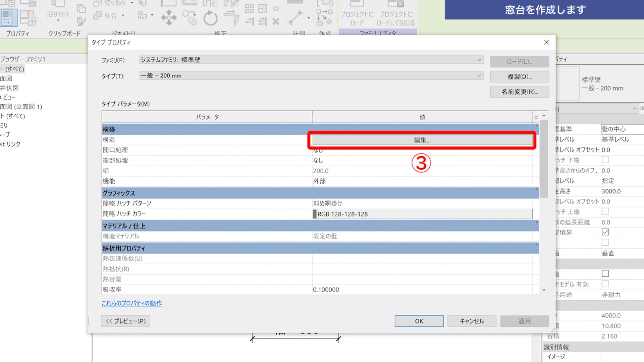This screenshot has width=644, height=362.
Task: Open the Type dropdown showing 一般 - 200 mm
Action: 479,76
